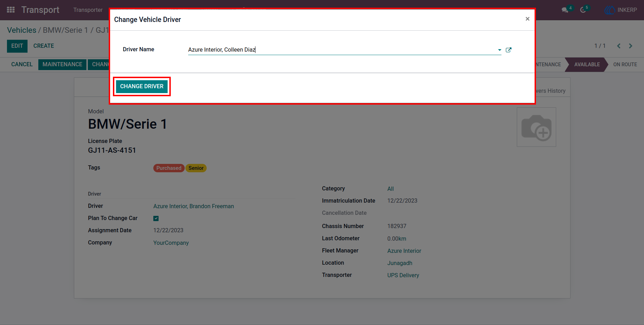Click the Last Odometer value 0.00km
This screenshot has width=644, height=325.
[x=397, y=239]
